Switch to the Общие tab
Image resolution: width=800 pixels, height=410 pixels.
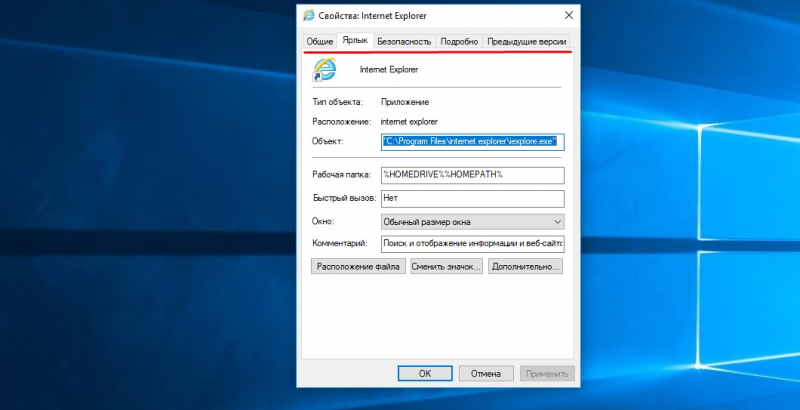coord(320,42)
